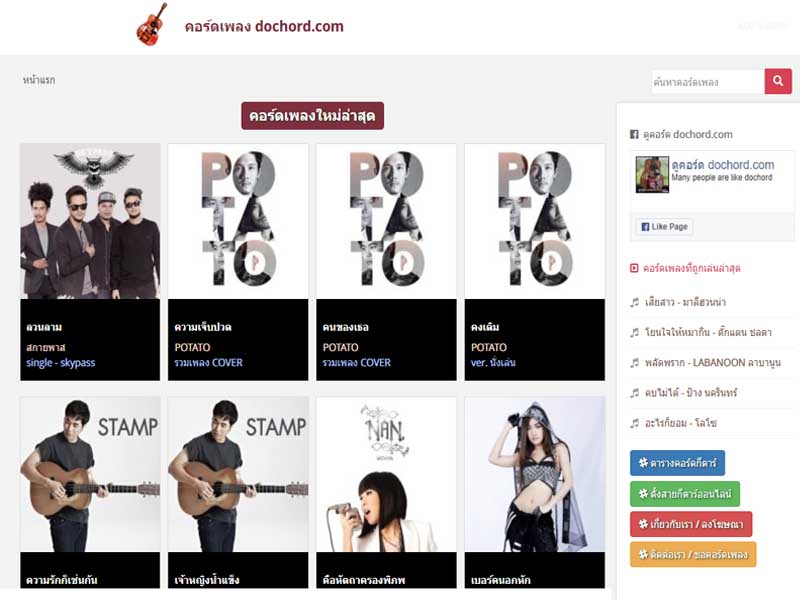The width and height of the screenshot is (800, 600).
Task: Focus the ค้นหาคอร์ดเพลง search field
Action: click(x=708, y=82)
